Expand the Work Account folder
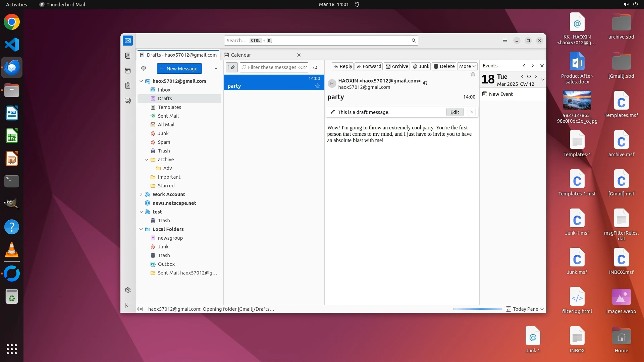This screenshot has width=644, height=362. (x=141, y=194)
